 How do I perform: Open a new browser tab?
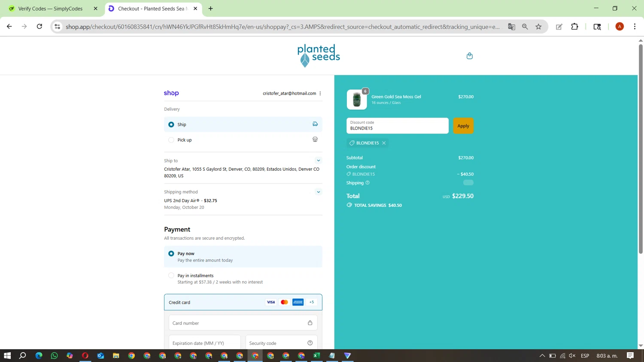210,9
